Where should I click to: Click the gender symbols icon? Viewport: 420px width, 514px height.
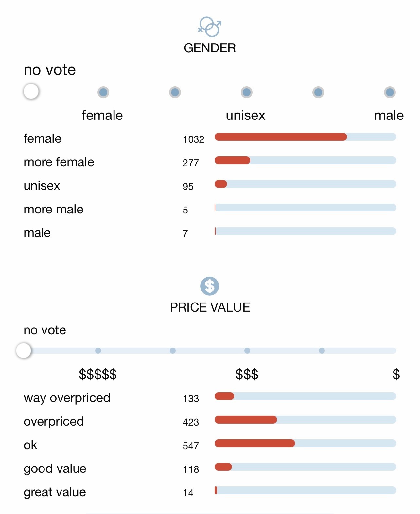point(210,27)
